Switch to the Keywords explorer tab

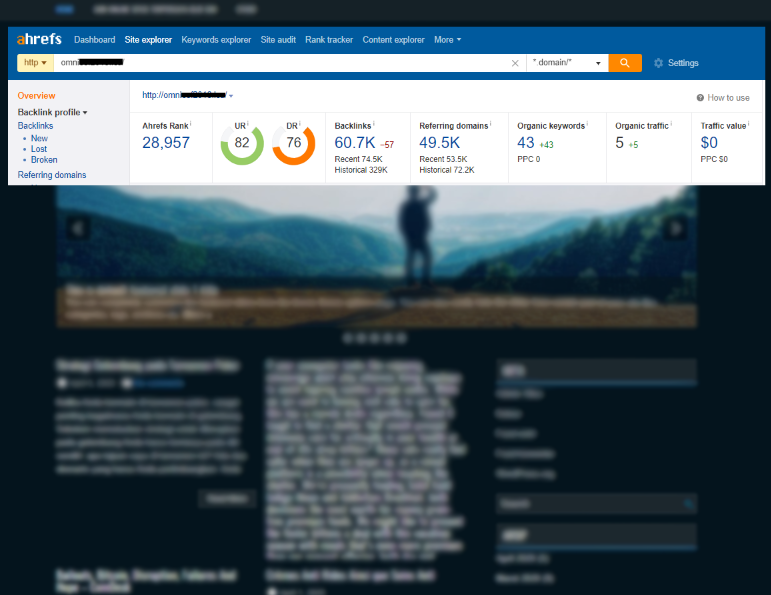point(216,40)
